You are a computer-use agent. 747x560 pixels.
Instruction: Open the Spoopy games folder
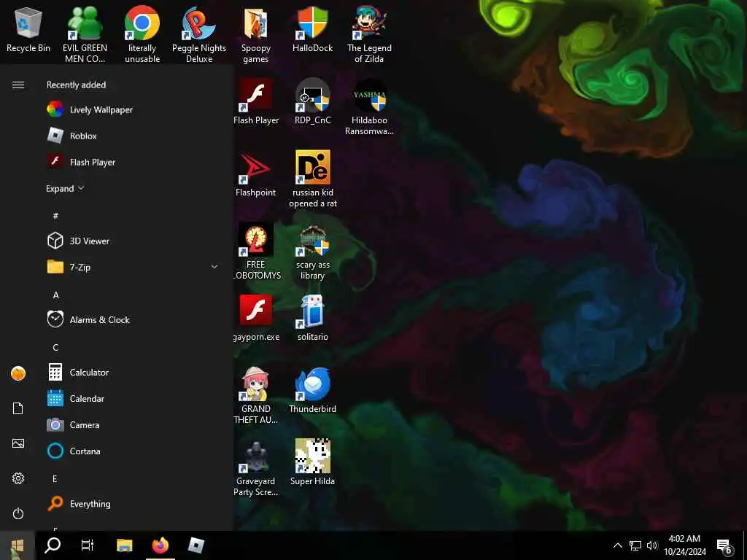[256, 34]
